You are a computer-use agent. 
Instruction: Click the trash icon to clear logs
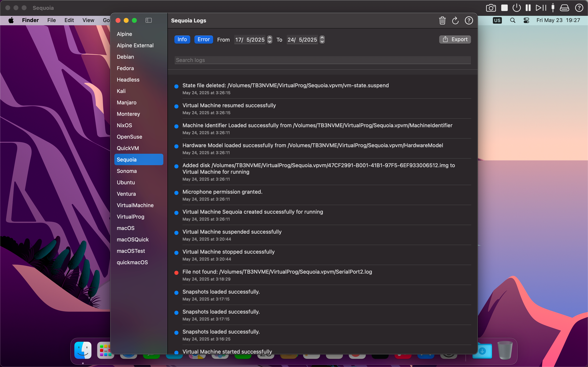[x=442, y=21]
